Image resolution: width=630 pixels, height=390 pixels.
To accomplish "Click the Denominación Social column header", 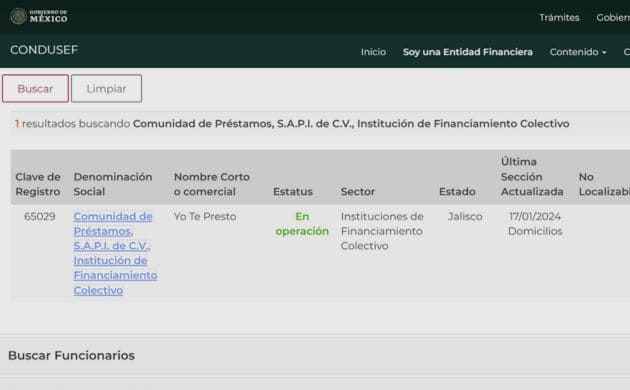I will (113, 184).
